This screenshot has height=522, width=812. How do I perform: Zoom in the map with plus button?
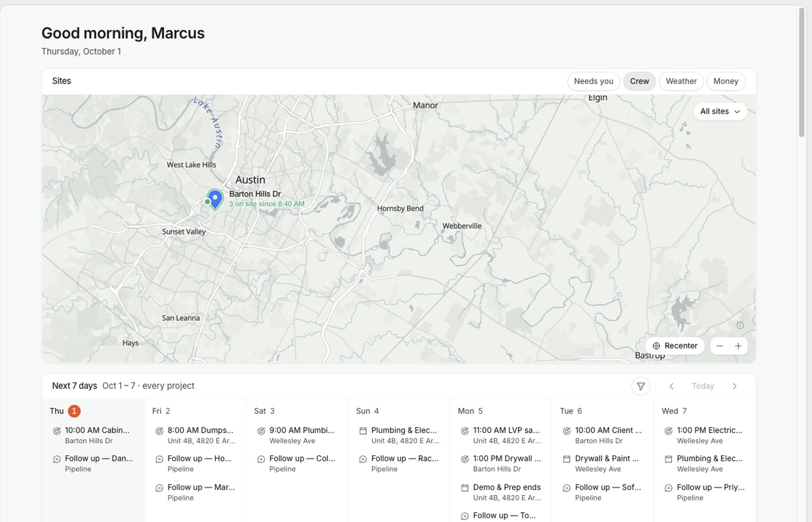pyautogui.click(x=738, y=346)
